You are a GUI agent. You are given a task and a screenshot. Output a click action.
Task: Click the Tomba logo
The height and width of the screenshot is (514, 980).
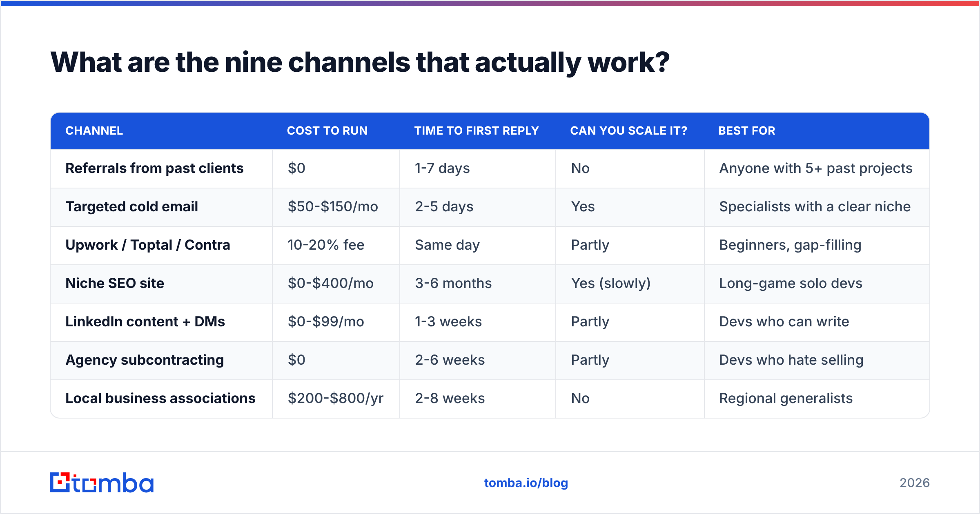(102, 483)
